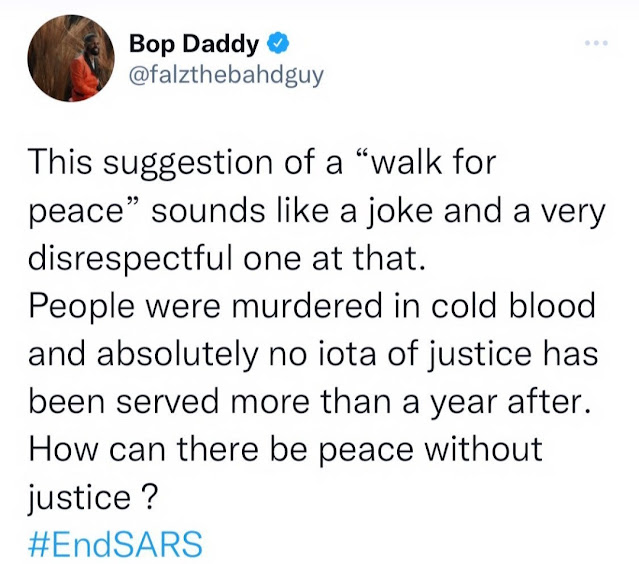639x564 pixels.
Task: Click the line beginning "and absolutely no iota"
Action: pyautogui.click(x=313, y=354)
